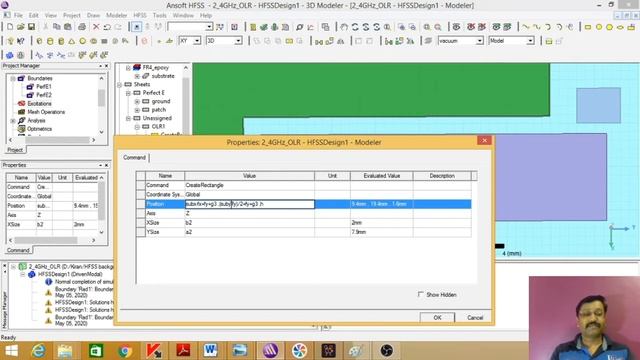
Task: Click the YSize value cell a2
Action: tap(249, 232)
